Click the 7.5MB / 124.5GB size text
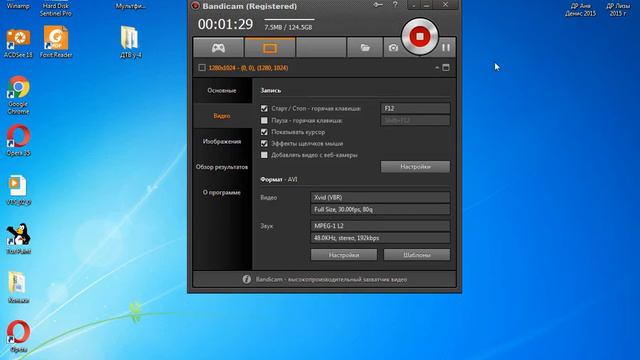Image resolution: width=640 pixels, height=360 pixels. (288, 27)
